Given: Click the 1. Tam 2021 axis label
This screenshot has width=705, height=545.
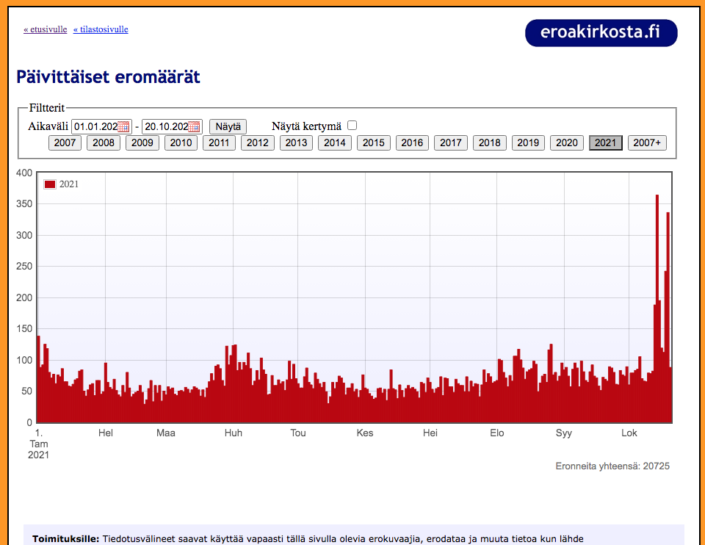Looking at the screenshot, I should pos(39,444).
